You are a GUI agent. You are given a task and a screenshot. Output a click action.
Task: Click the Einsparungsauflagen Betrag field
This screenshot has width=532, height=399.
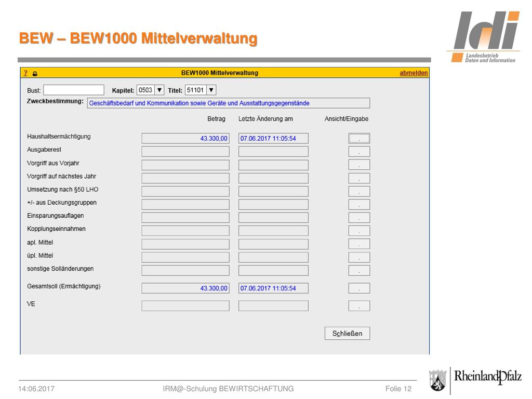[x=185, y=218]
